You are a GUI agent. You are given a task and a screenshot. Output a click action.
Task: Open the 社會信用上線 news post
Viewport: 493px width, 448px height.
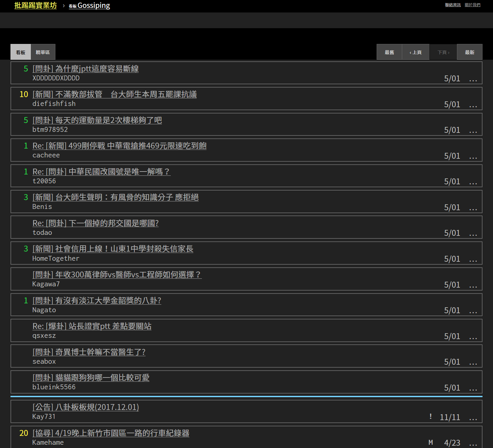click(x=113, y=249)
